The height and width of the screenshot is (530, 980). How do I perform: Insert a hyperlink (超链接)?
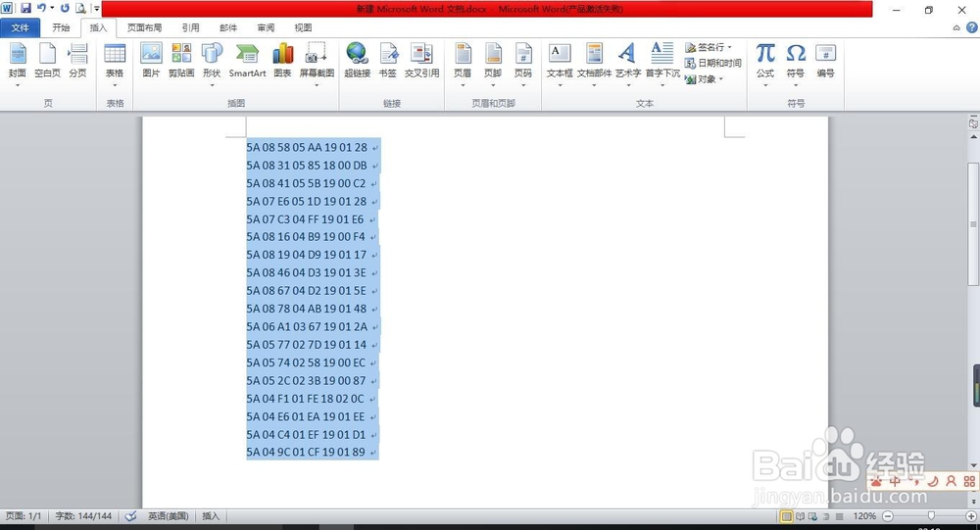coord(358,62)
